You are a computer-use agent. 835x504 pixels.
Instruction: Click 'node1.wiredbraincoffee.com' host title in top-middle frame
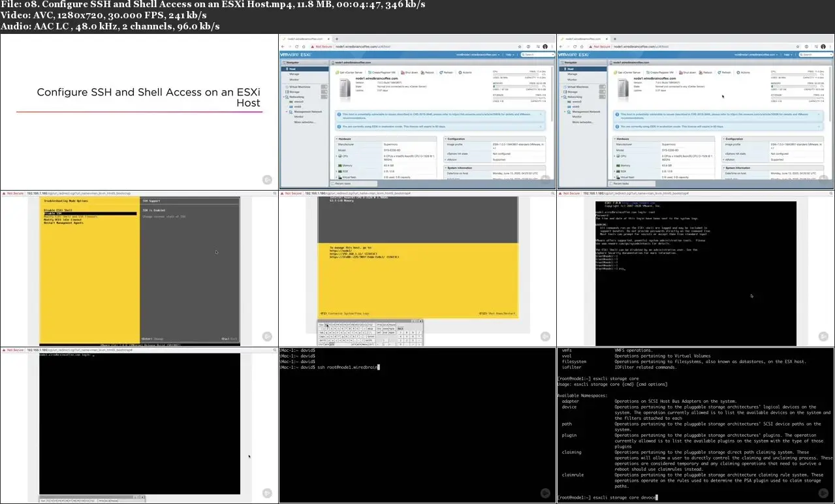pos(377,78)
